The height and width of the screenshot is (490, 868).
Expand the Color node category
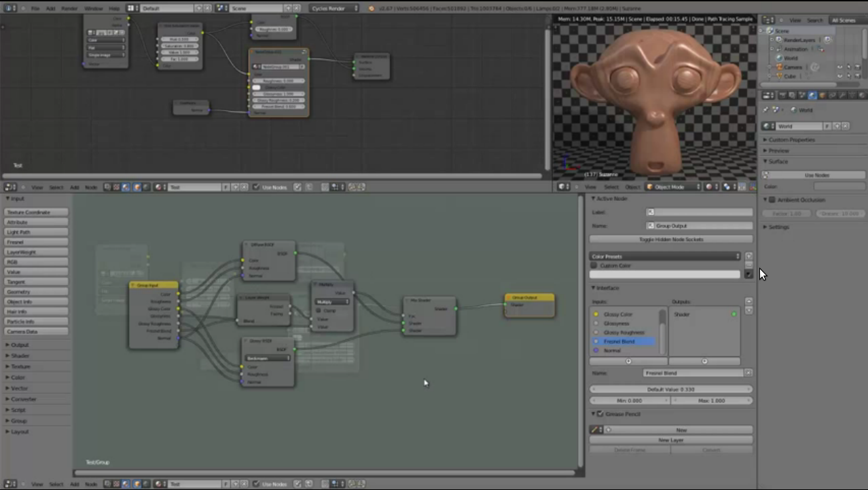point(17,377)
